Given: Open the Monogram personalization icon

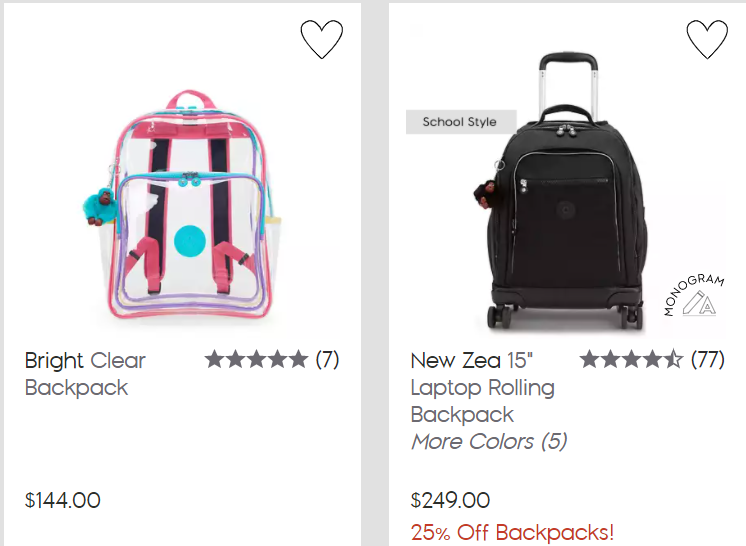Looking at the screenshot, I should tap(694, 295).
